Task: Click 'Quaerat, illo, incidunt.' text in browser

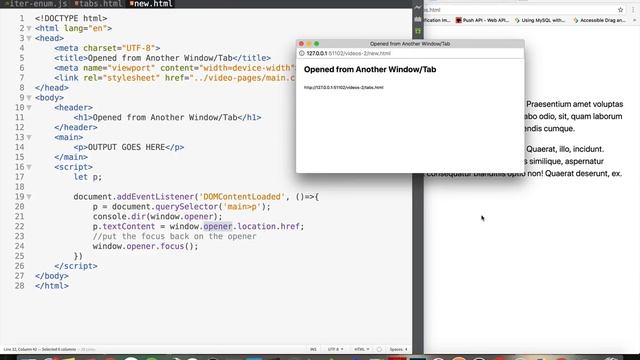Action: point(564,149)
